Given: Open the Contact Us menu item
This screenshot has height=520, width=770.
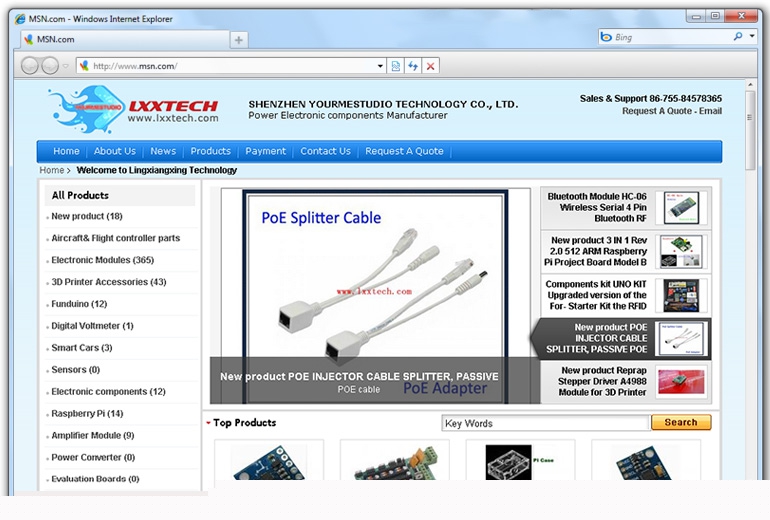Looking at the screenshot, I should tap(326, 151).
